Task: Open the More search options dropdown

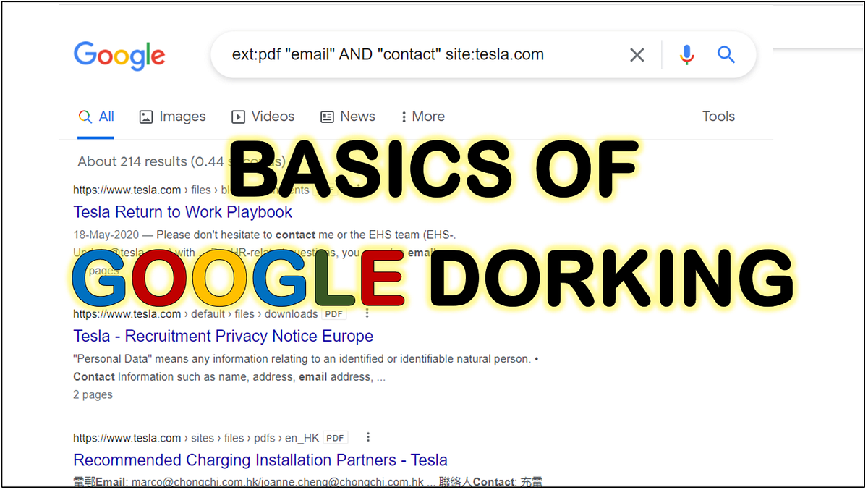Action: coord(422,116)
